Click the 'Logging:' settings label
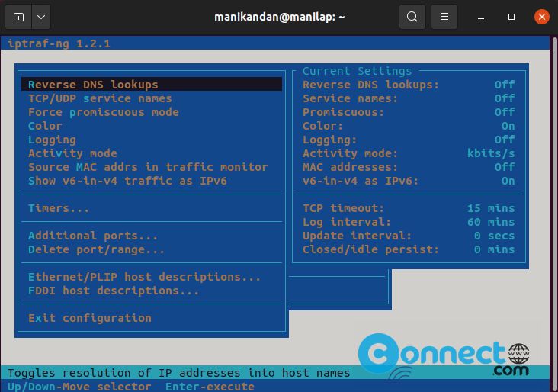This screenshot has width=558, height=392. point(329,140)
